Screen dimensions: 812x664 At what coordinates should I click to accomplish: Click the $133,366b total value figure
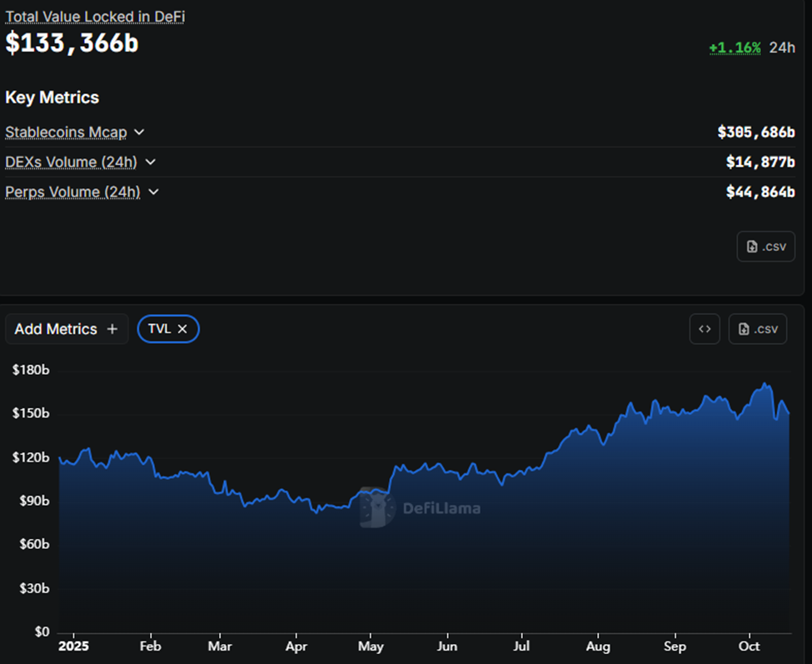[x=72, y=43]
